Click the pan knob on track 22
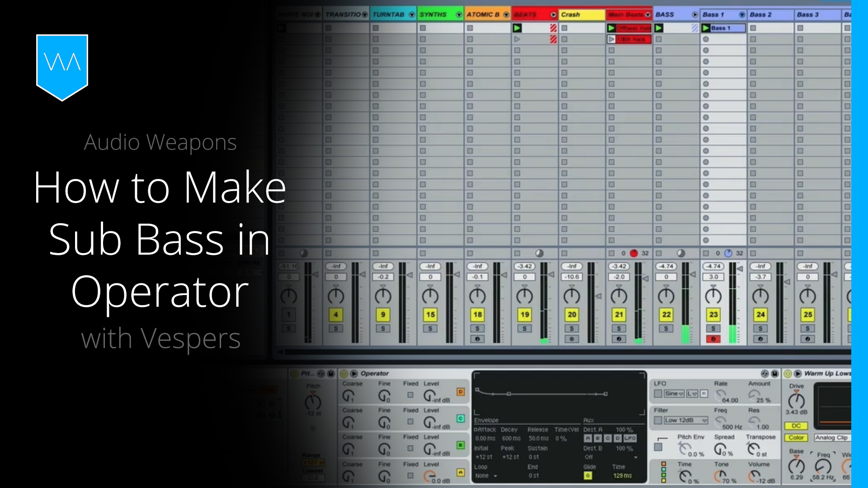The image size is (868, 488). tap(666, 296)
